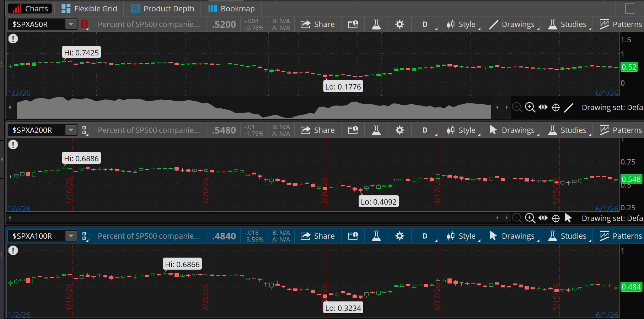Share the $SPXA100R chart
644x319 pixels.
point(318,236)
